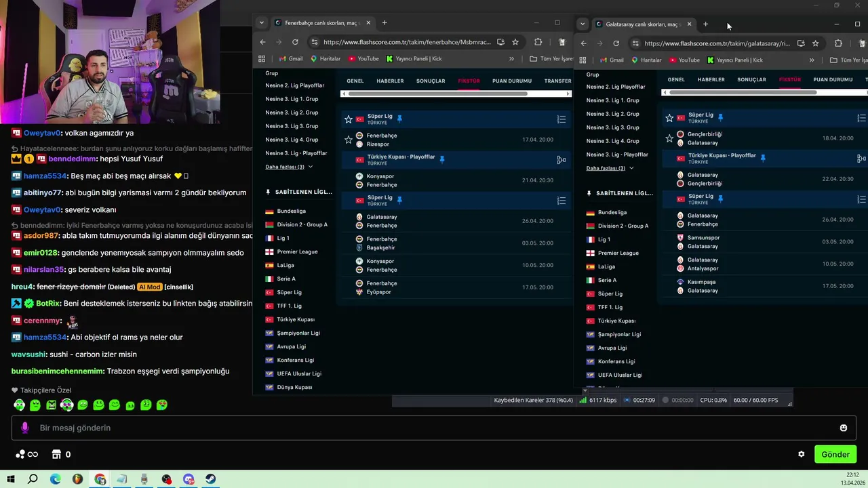
Task: Open the YouTube bookmark in the Galatasaray window
Action: 684,60
